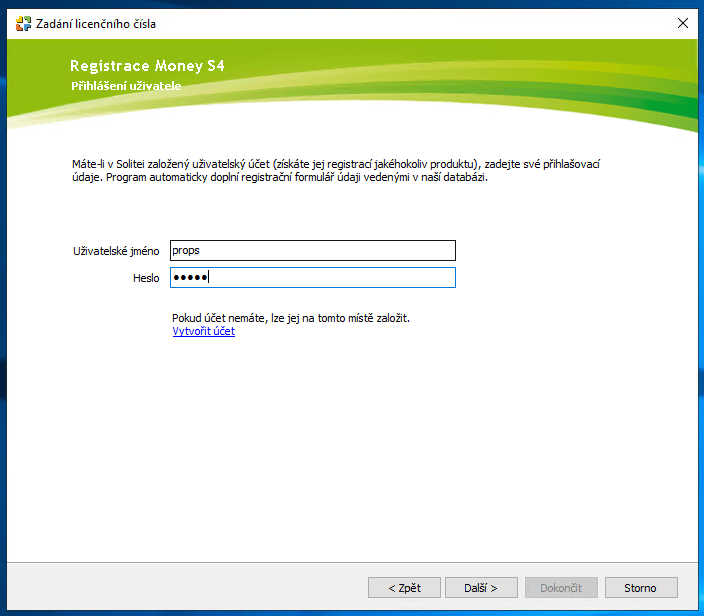Click the Money S4 app icon in title bar

point(23,23)
